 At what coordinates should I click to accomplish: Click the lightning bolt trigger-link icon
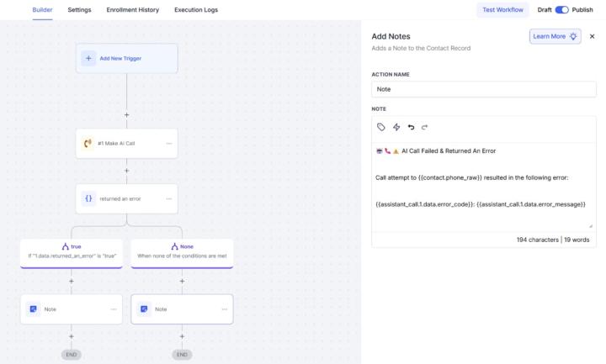(396, 127)
